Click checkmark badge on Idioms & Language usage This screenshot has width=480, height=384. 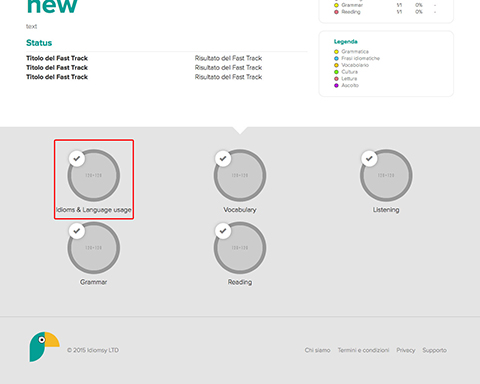[77, 158]
